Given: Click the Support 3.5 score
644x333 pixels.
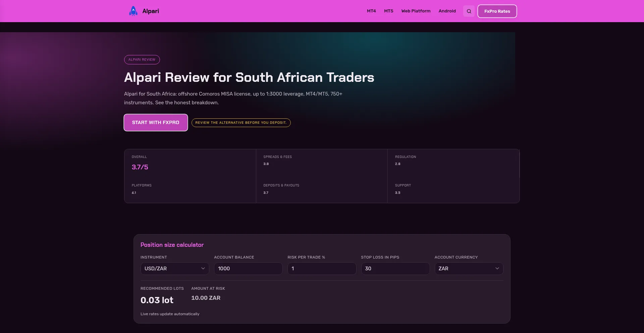Looking at the screenshot, I should point(398,193).
